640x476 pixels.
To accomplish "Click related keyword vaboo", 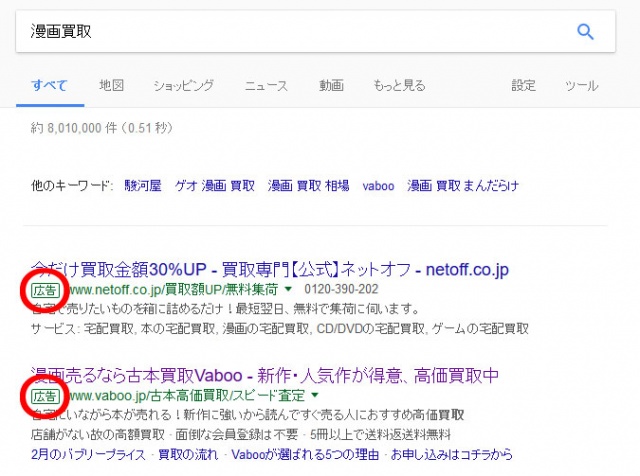I will pos(378,186).
